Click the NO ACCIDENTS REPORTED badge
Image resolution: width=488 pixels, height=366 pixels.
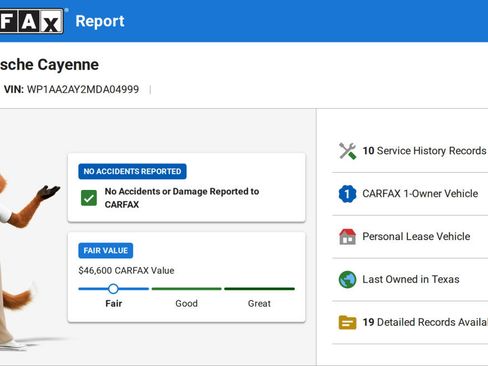coord(132,171)
